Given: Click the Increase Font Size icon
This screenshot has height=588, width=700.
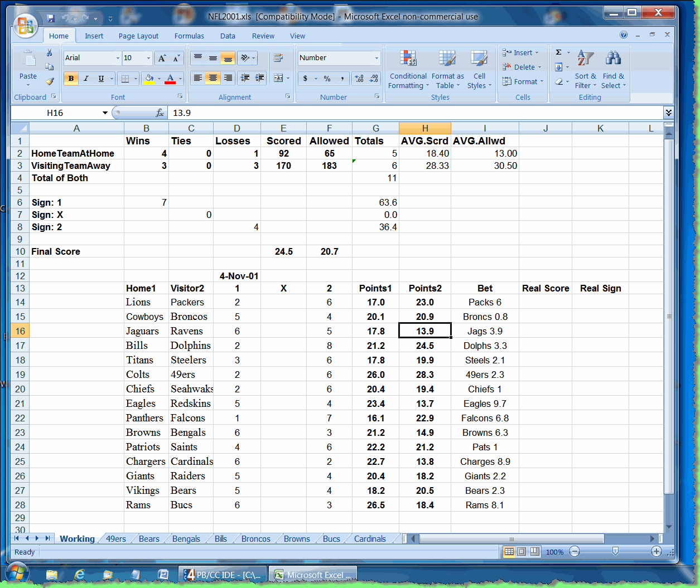Looking at the screenshot, I should [162, 58].
